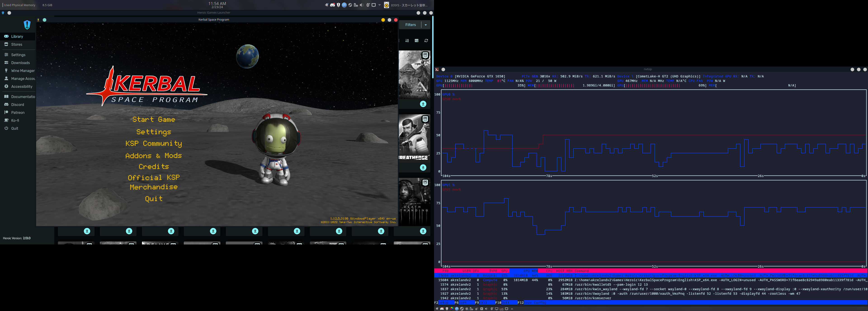Screen dimensions: 868x311
Task: Click Bluetooth tray icon in top panel
Action: point(368,5)
